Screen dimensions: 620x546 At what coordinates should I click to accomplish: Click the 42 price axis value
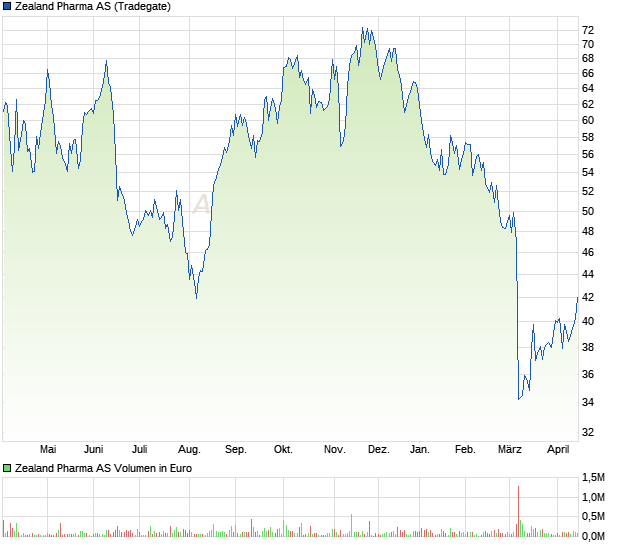pyautogui.click(x=588, y=297)
